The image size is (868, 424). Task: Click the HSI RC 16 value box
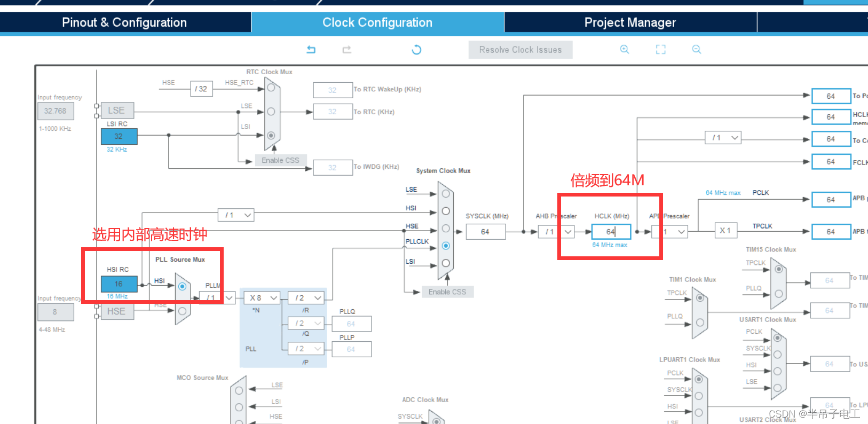pyautogui.click(x=119, y=284)
